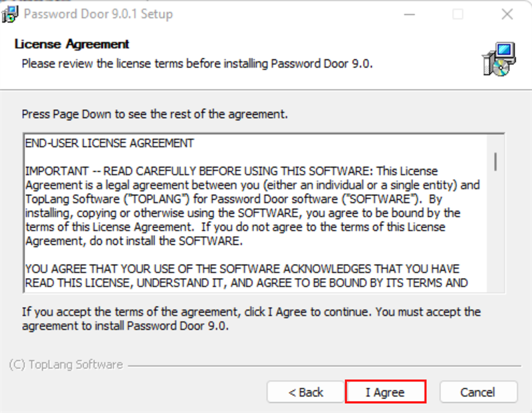Close the Password Door Setup window

pos(507,14)
